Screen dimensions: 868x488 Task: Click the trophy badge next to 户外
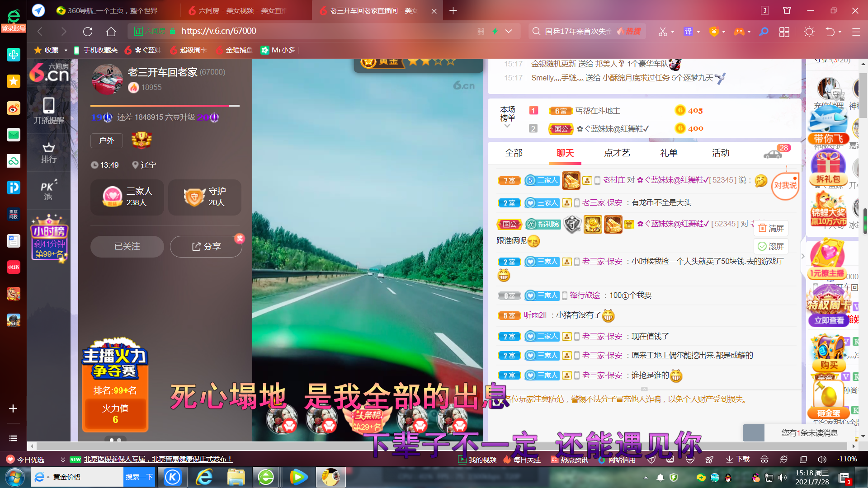142,140
